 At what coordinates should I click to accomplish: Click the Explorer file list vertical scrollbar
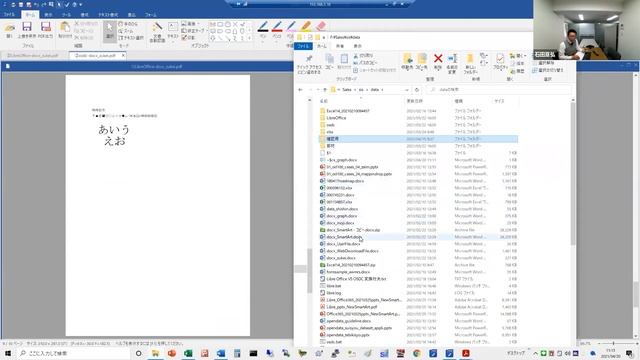[573, 173]
